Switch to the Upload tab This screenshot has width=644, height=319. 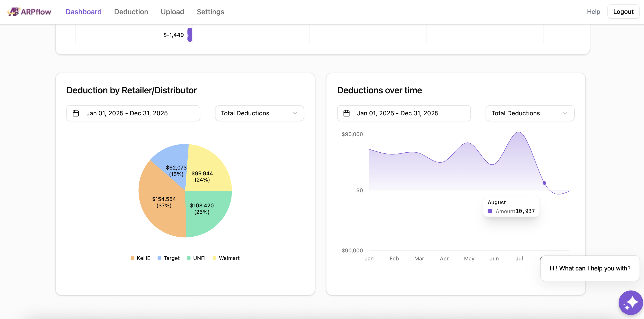point(172,12)
